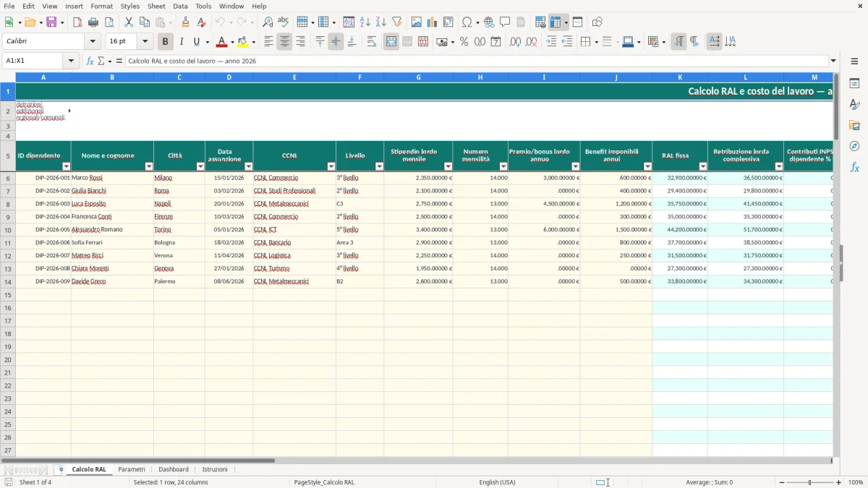Toggle Bold formatting
The image size is (868, 488).
pyautogui.click(x=166, y=42)
